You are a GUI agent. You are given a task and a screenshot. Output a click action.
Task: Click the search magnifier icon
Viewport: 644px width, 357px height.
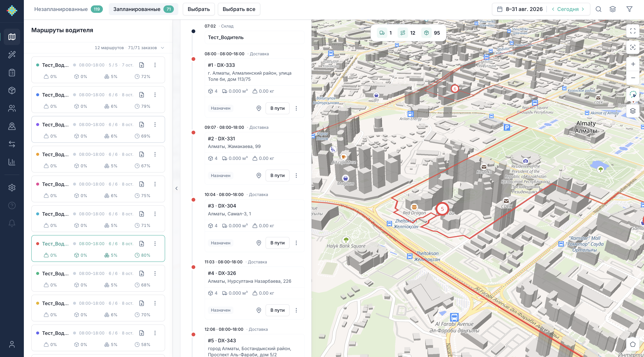click(x=599, y=9)
